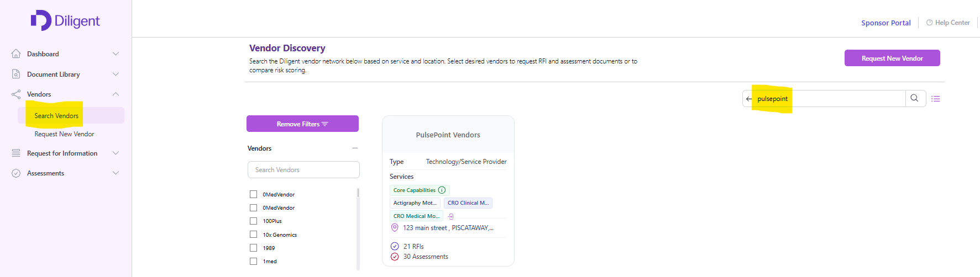Open the Help Center link
The image size is (980, 277).
point(948,23)
